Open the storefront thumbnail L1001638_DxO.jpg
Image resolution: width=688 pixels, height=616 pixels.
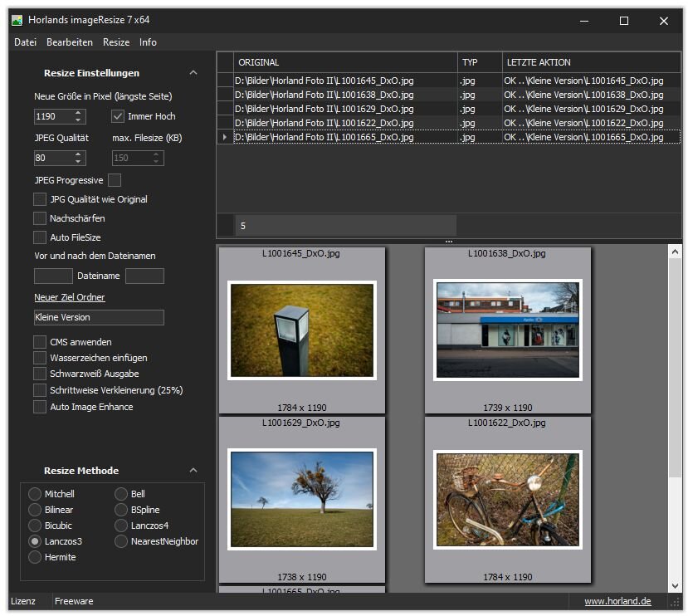[x=508, y=330]
